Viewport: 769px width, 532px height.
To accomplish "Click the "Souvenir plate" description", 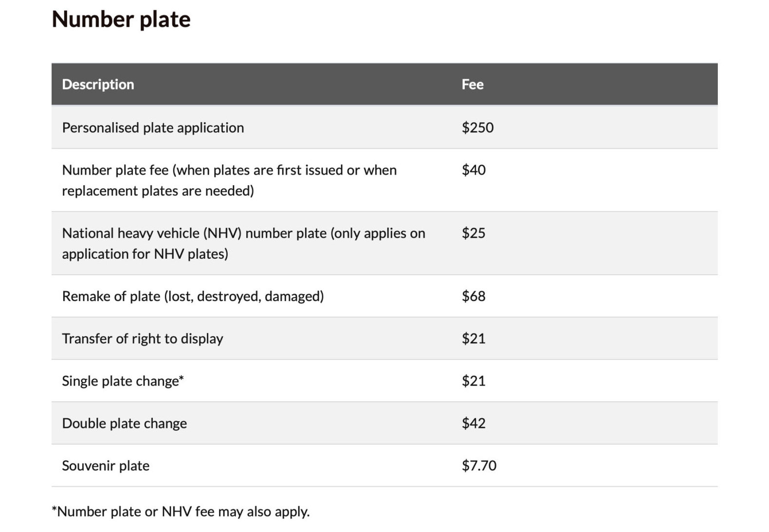I will pyautogui.click(x=106, y=465).
